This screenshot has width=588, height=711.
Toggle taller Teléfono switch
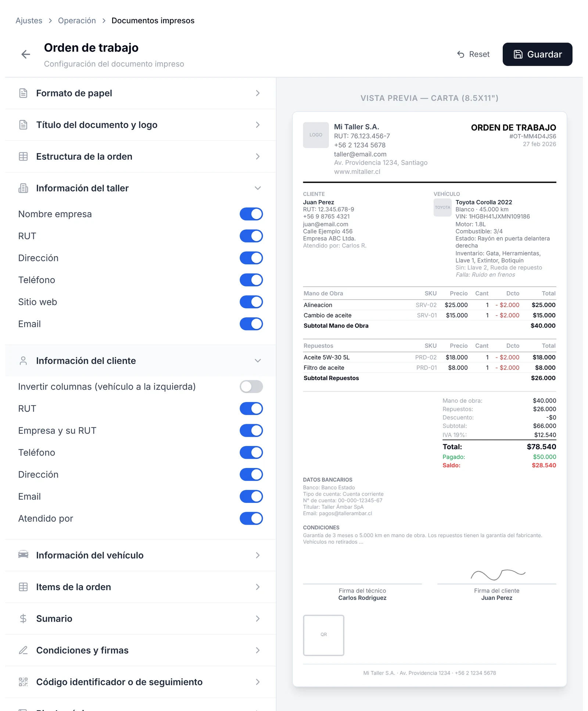[251, 280]
